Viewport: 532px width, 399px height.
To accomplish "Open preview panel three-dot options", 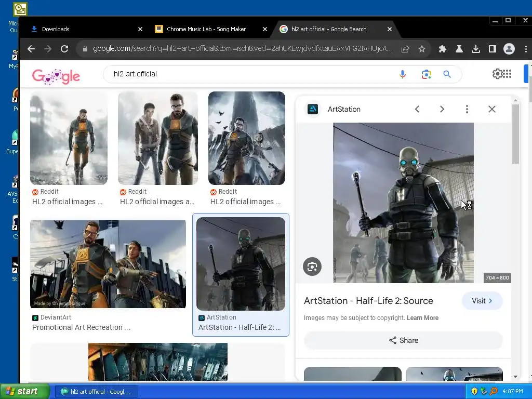I will coord(467,109).
